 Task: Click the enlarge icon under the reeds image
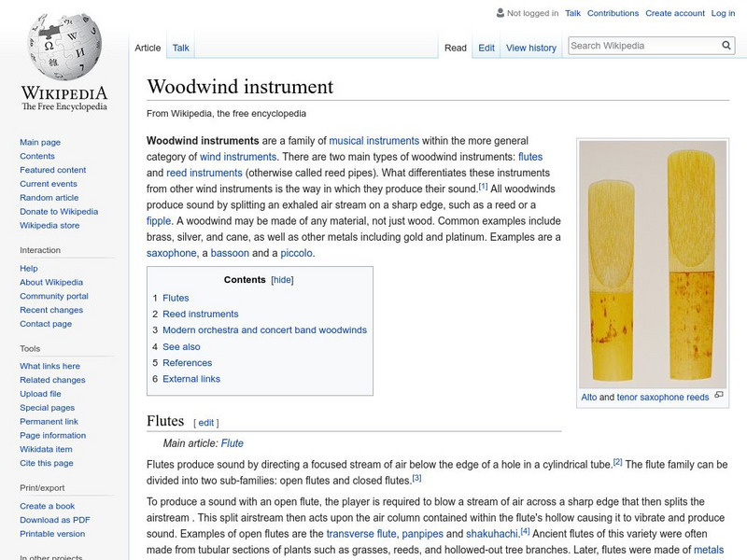click(x=719, y=395)
